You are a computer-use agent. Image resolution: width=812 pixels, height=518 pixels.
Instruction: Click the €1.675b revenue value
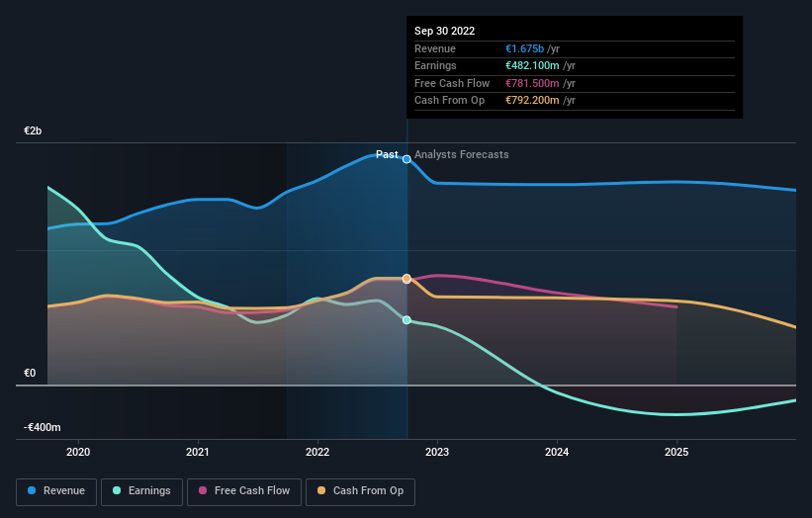tap(524, 48)
